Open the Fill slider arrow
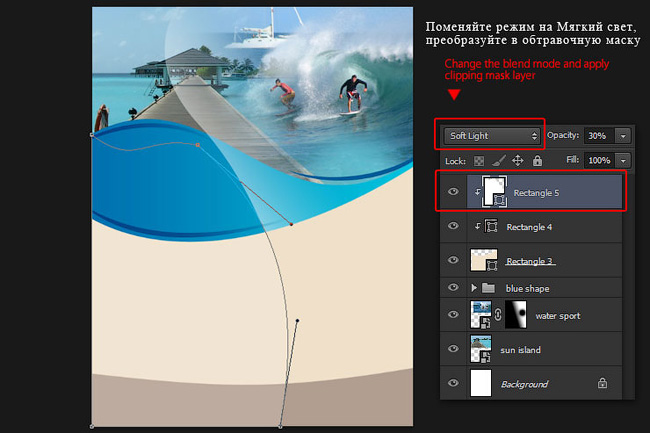 [623, 160]
